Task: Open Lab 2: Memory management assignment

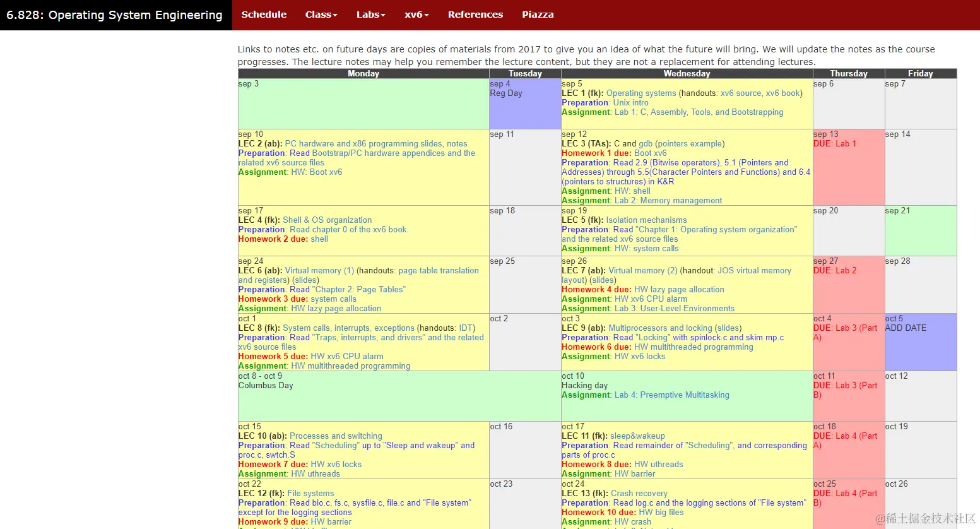Action: tap(668, 201)
